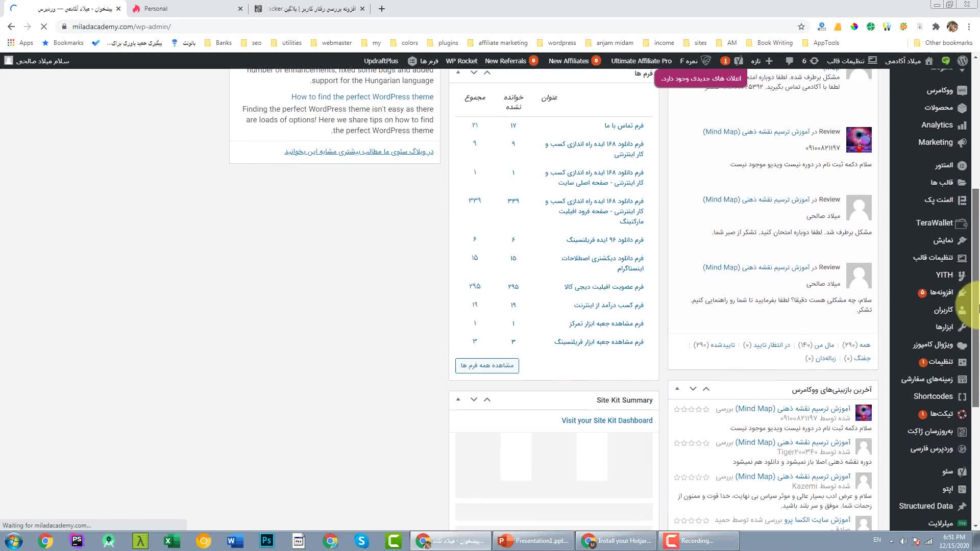The image size is (980, 551).
Task: Move Site Kit Summary widget down
Action: (x=474, y=399)
